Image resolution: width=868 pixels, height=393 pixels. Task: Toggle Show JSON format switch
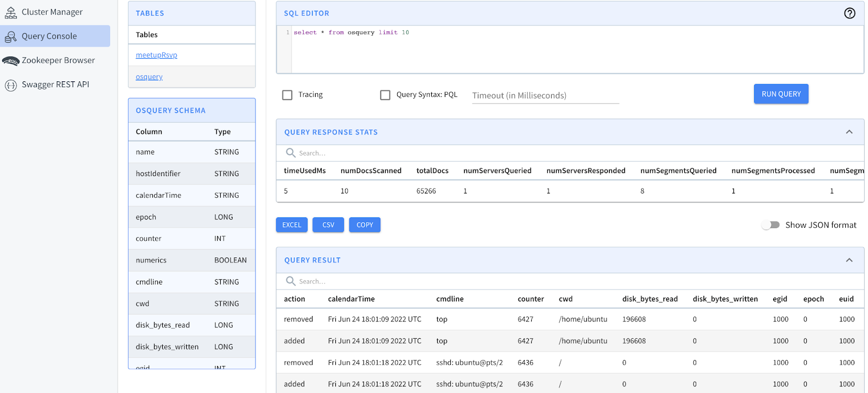pos(770,225)
